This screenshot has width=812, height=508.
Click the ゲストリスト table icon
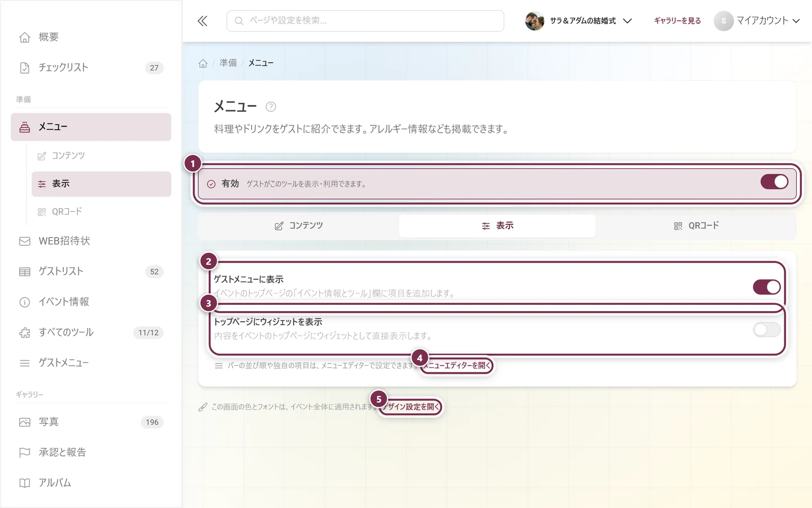(x=25, y=271)
